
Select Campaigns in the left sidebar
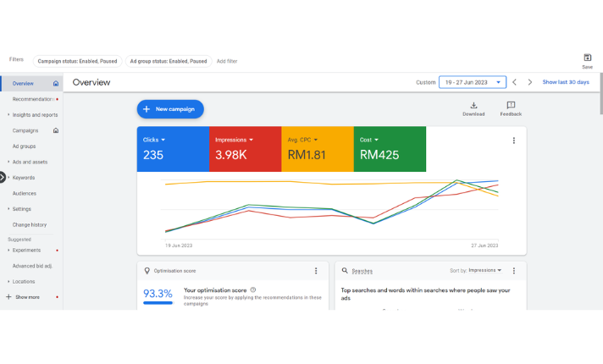point(25,130)
